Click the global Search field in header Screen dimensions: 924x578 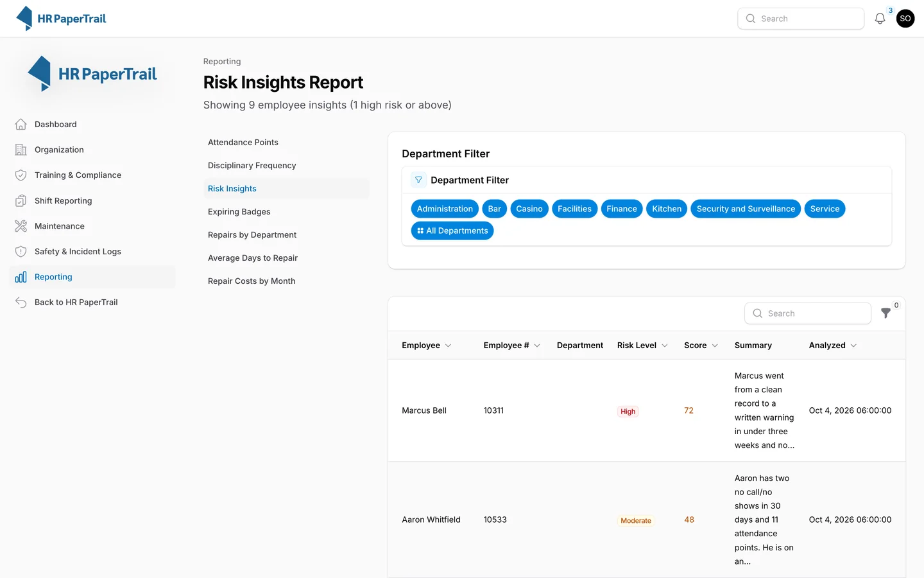(801, 19)
